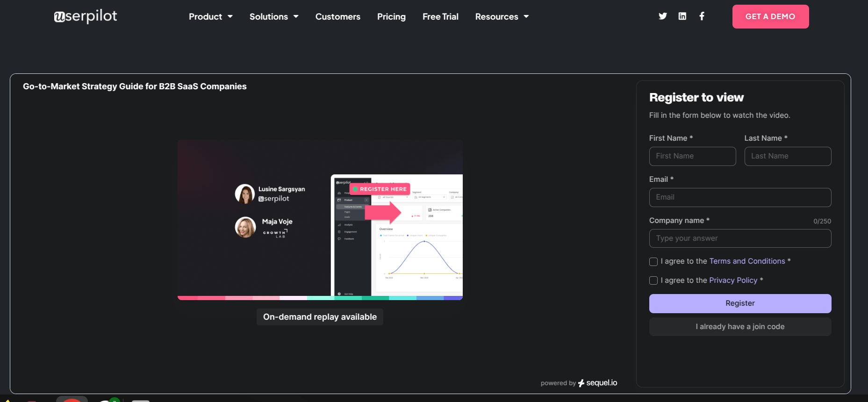The image size is (868, 402).
Task: Click the pink arrow on webinar thumbnail
Action: pyautogui.click(x=383, y=212)
